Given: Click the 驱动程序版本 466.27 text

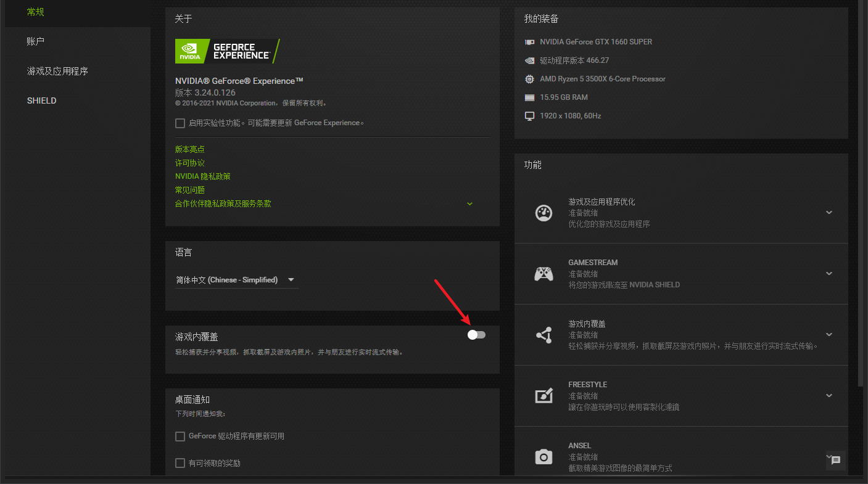Looking at the screenshot, I should pos(574,60).
